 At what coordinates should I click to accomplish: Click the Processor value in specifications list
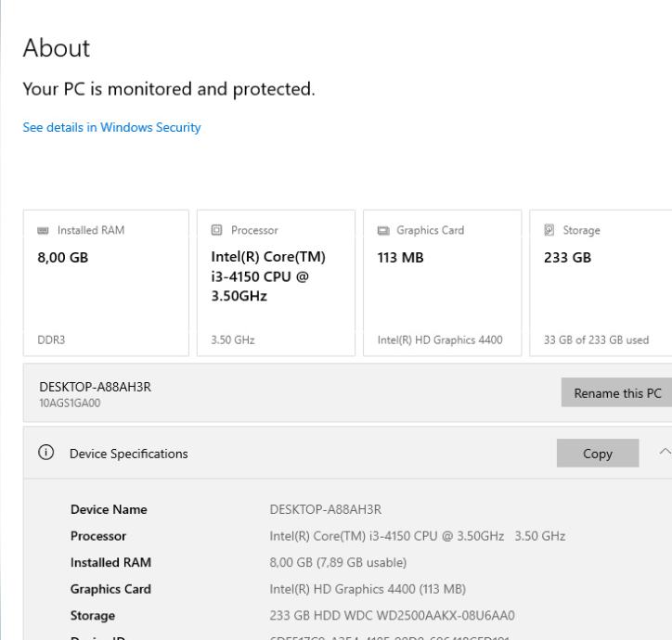417,536
